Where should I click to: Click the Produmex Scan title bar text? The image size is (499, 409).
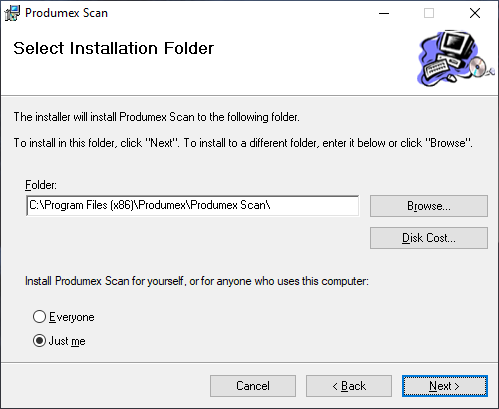click(x=66, y=13)
